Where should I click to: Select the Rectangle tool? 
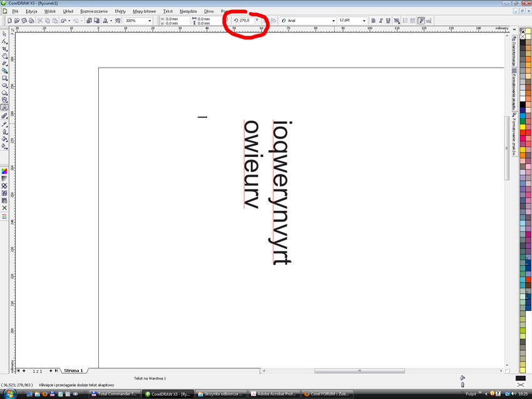click(x=4, y=78)
